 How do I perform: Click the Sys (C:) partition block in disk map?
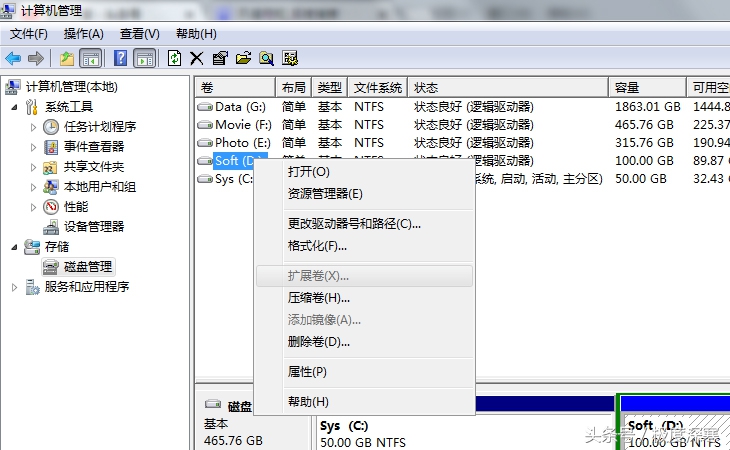point(466,434)
